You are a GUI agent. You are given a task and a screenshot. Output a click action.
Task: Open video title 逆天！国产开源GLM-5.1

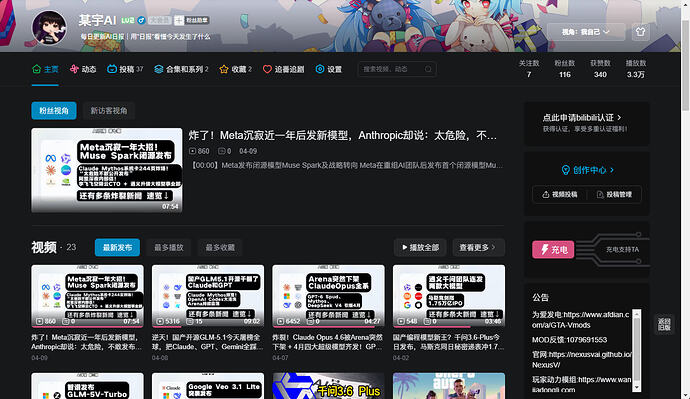click(208, 342)
